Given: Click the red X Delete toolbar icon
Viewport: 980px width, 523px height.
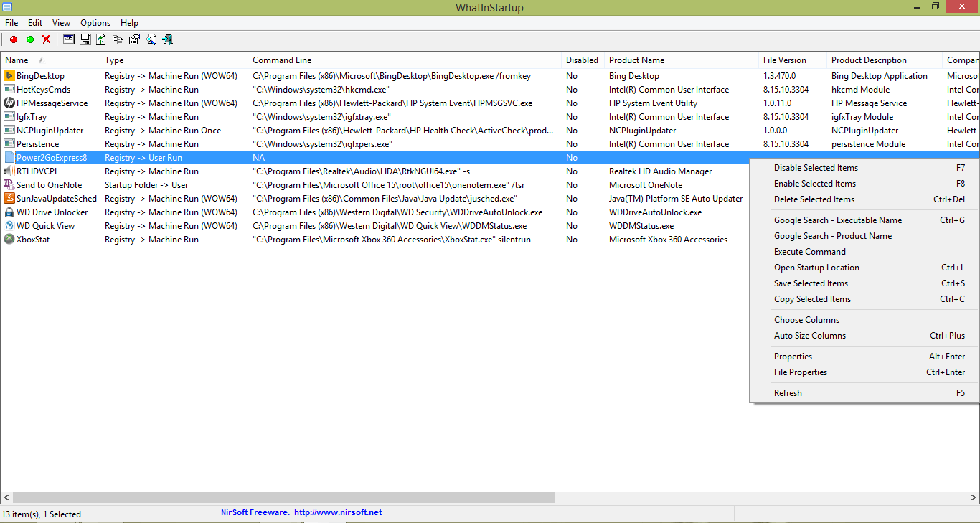Looking at the screenshot, I should pos(47,39).
